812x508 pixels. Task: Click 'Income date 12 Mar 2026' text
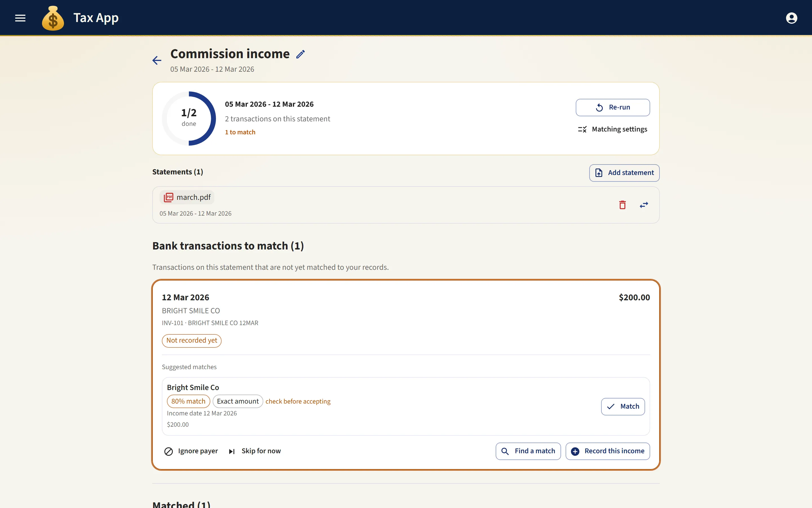(202, 413)
